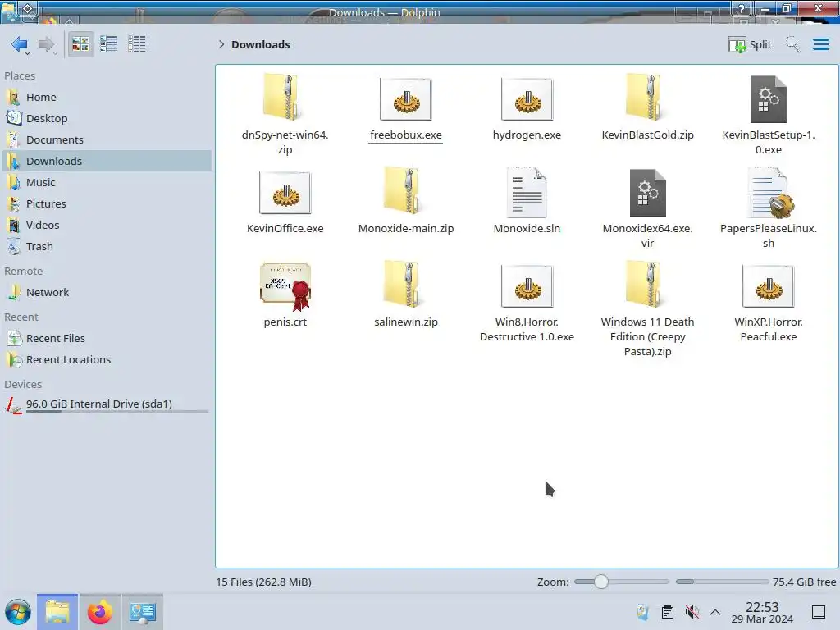The height and width of the screenshot is (630, 840).
Task: Select WinXP.Horror.Peacful.exe icon
Action: pyautogui.click(x=768, y=286)
